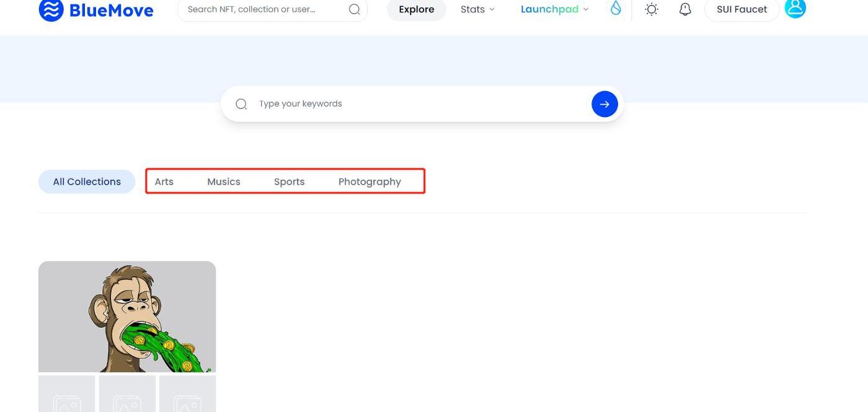Open notifications via the bell icon
The image size is (868, 412).
tap(685, 9)
